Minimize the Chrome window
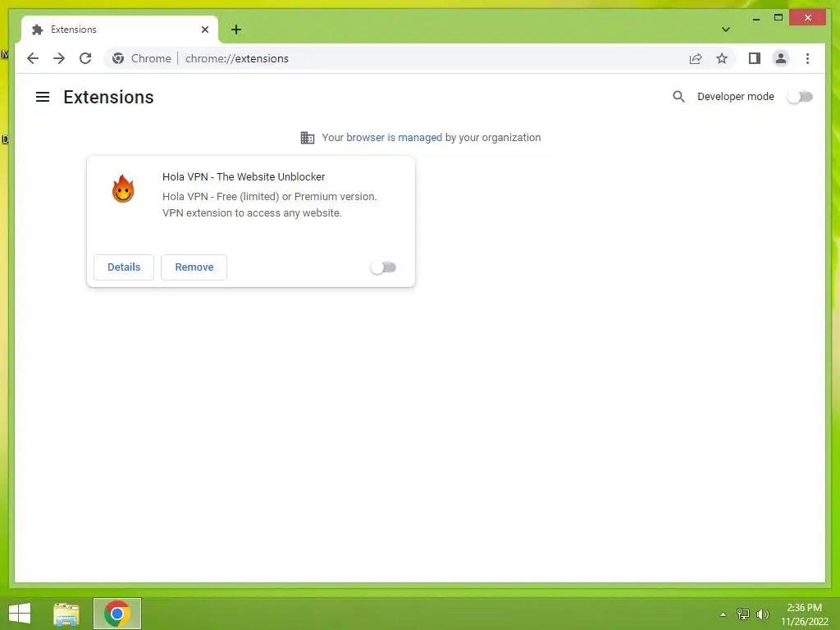The height and width of the screenshot is (630, 840). coord(756,18)
